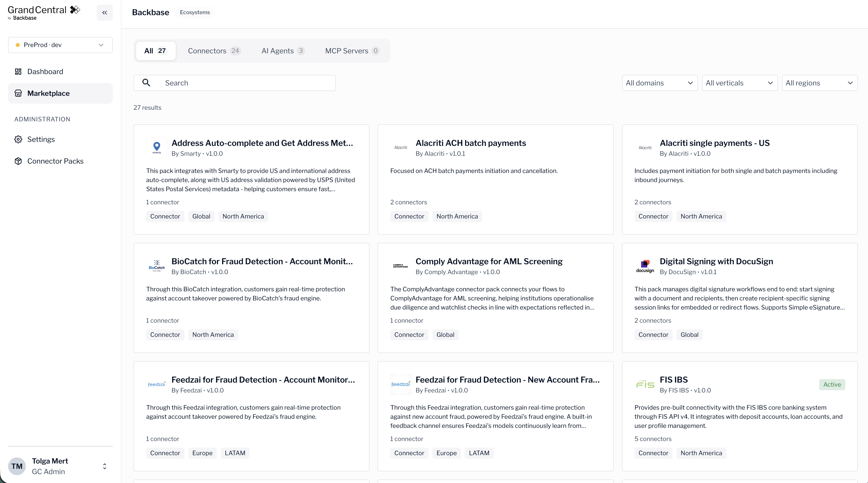The image size is (868, 483).
Task: Select the All 27 tab
Action: click(155, 51)
